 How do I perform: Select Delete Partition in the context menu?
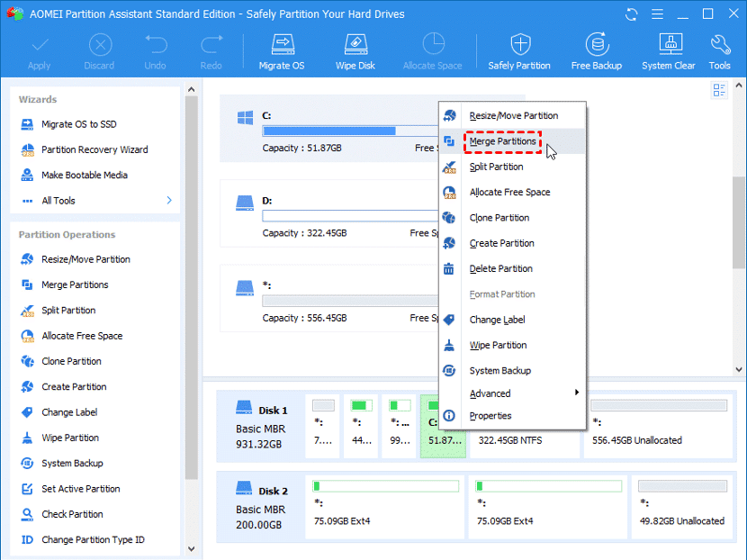(x=502, y=268)
